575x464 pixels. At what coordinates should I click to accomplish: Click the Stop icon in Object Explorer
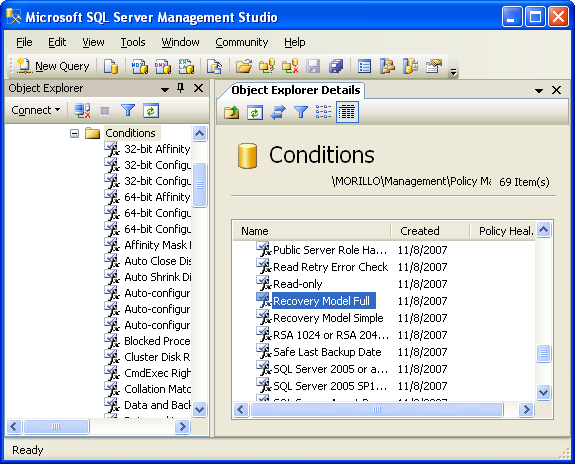pyautogui.click(x=105, y=110)
